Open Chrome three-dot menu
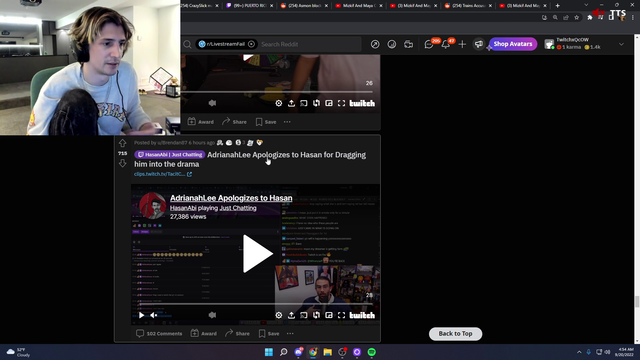The width and height of the screenshot is (640, 360). (x=633, y=18)
